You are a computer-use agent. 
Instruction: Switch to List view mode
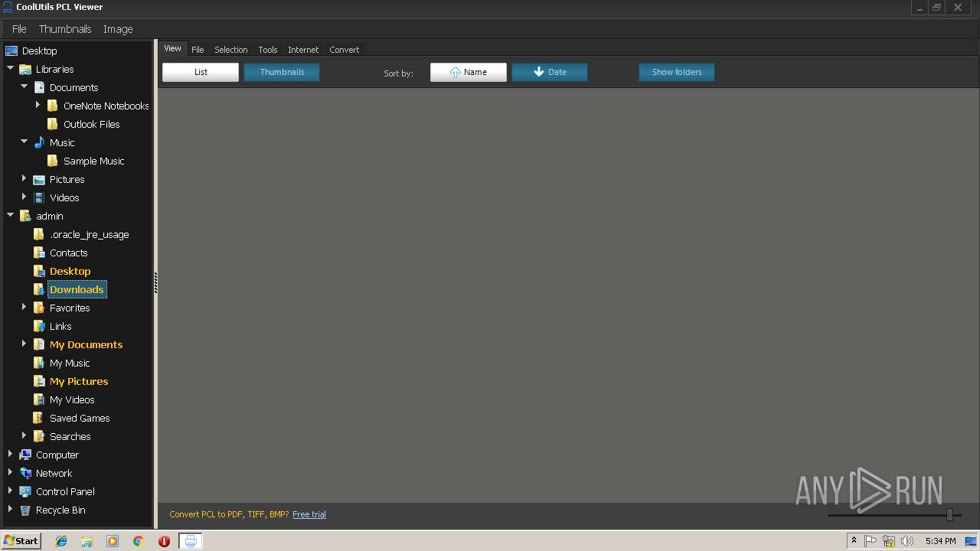pyautogui.click(x=201, y=72)
